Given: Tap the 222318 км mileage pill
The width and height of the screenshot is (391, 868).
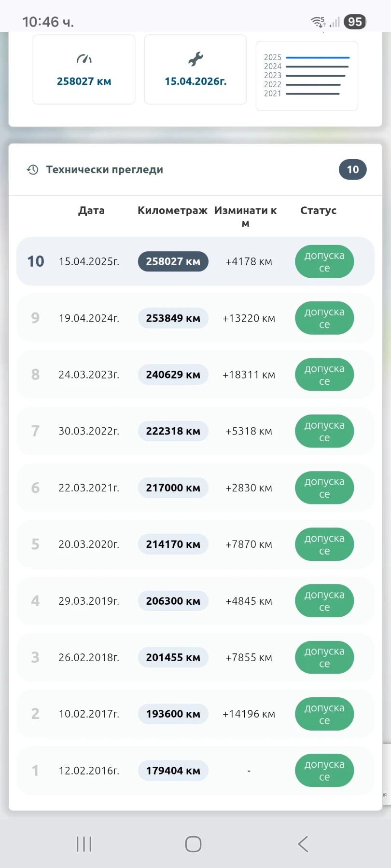Looking at the screenshot, I should point(173,431).
